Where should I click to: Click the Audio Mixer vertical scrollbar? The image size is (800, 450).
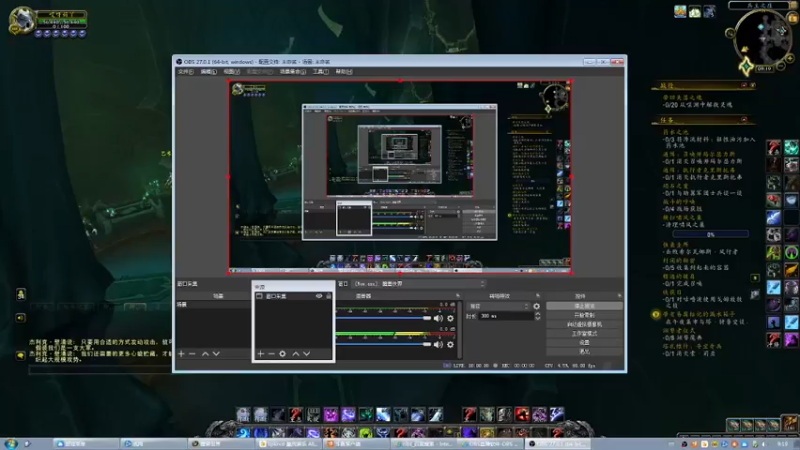(x=460, y=329)
